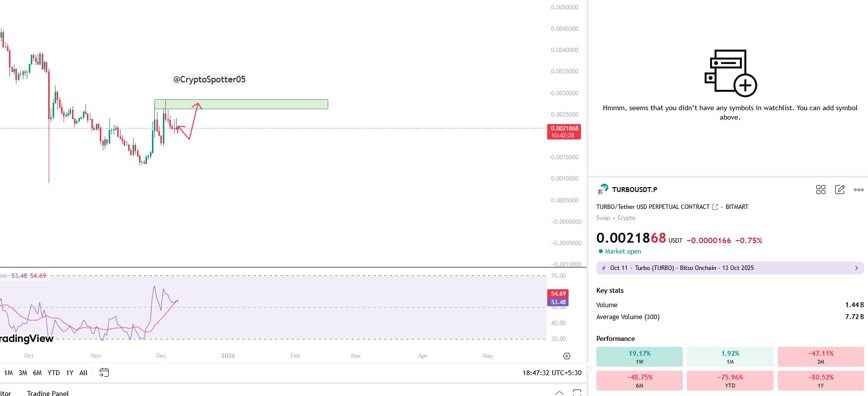The height and width of the screenshot is (396, 868).
Task: Maximize the bottom panel
Action: (x=577, y=393)
